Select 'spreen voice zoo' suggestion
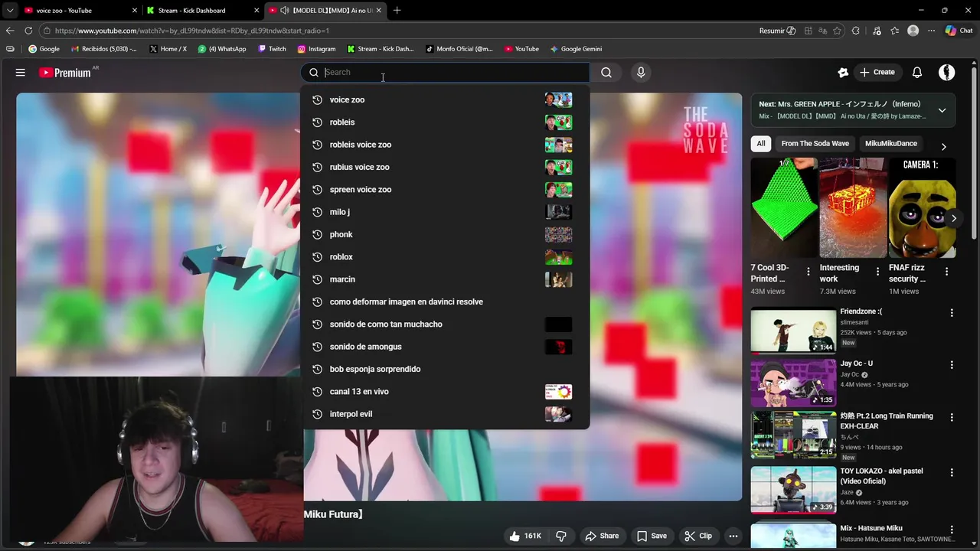Image resolution: width=980 pixels, height=551 pixels. [x=445, y=190]
